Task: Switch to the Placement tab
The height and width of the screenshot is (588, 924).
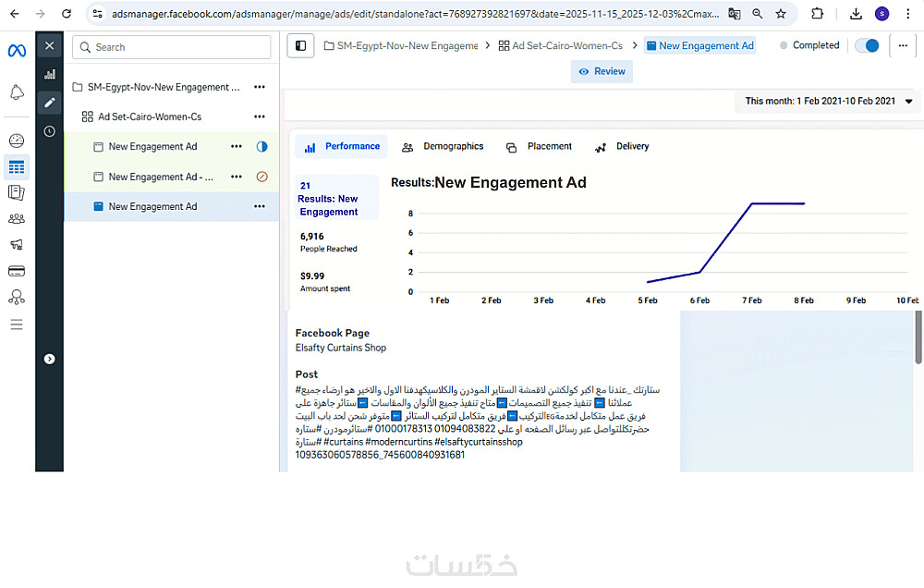Action: point(540,146)
